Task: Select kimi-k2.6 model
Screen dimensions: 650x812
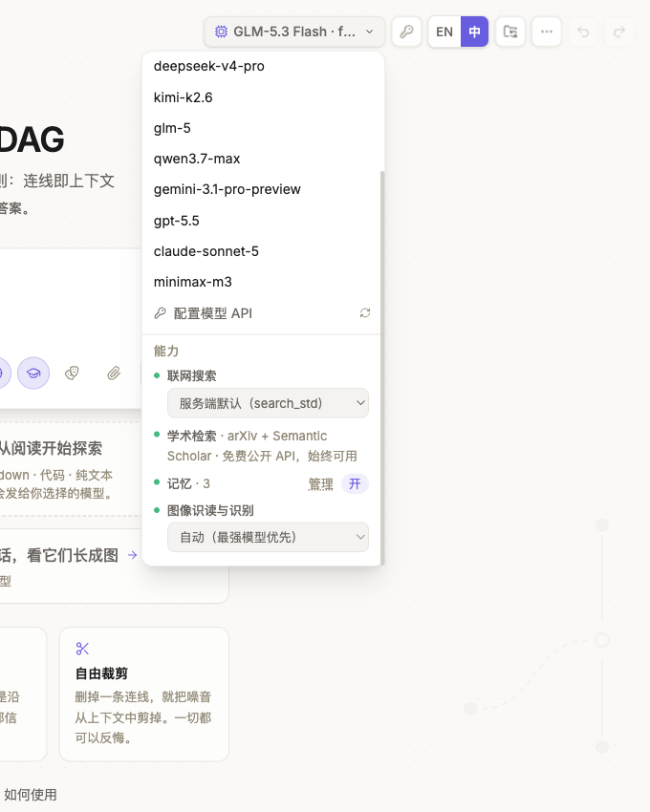Action: [261, 97]
